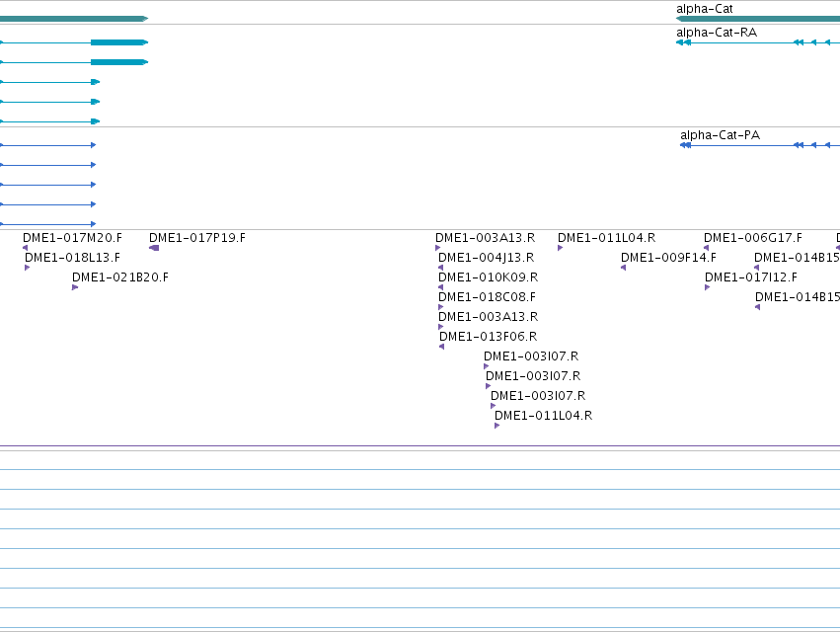Select the arrow marker under DME1-006G17.F

click(x=706, y=248)
